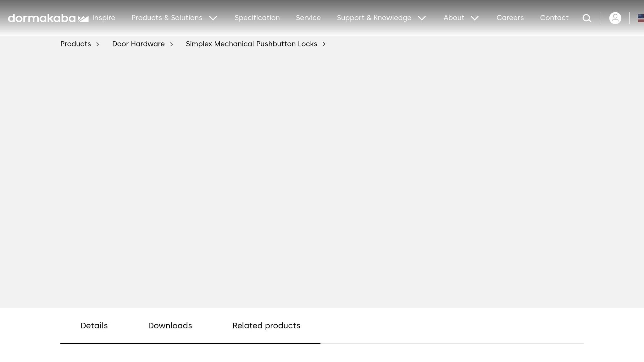Open the Specification menu item
This screenshot has height=362, width=644.
[257, 18]
